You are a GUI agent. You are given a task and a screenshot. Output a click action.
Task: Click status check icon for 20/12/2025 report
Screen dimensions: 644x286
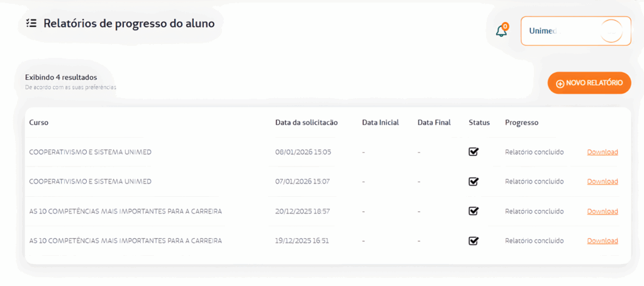point(474,211)
